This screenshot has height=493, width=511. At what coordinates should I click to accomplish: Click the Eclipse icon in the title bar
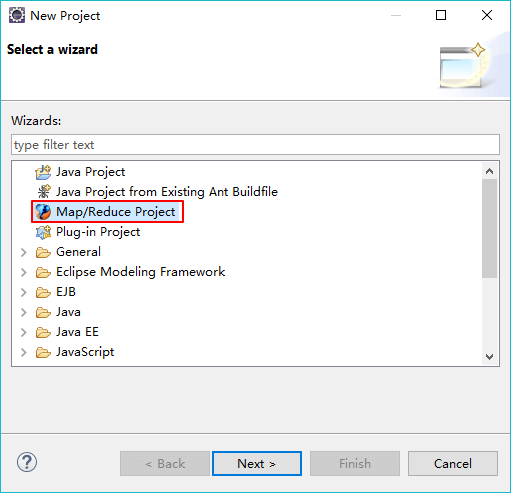(17, 15)
